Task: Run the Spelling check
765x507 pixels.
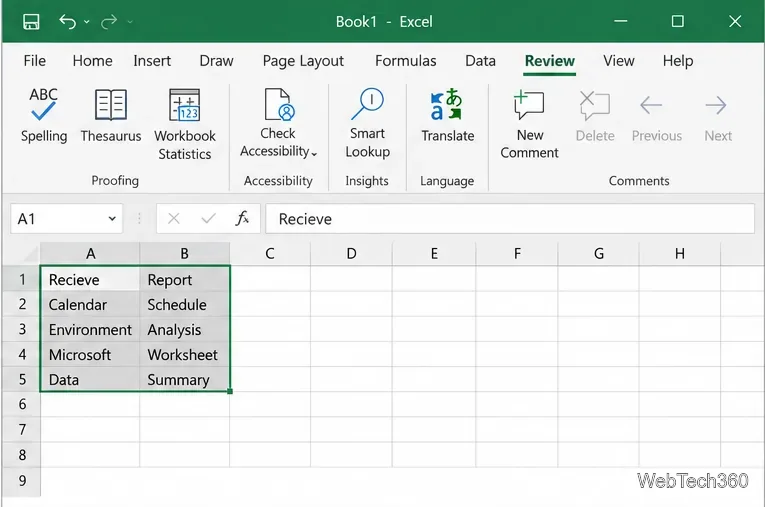Action: [x=44, y=116]
